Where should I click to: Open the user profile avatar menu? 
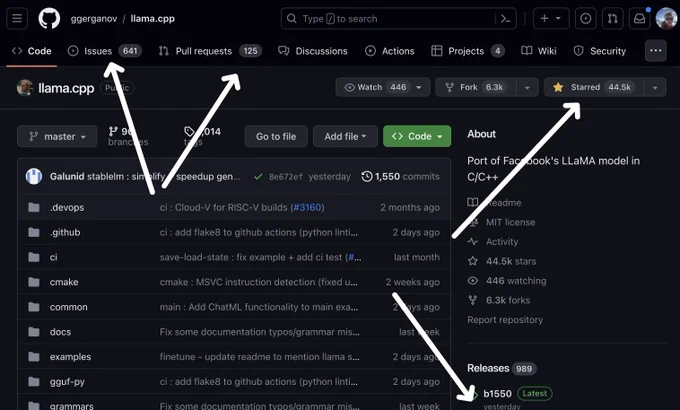(x=667, y=19)
